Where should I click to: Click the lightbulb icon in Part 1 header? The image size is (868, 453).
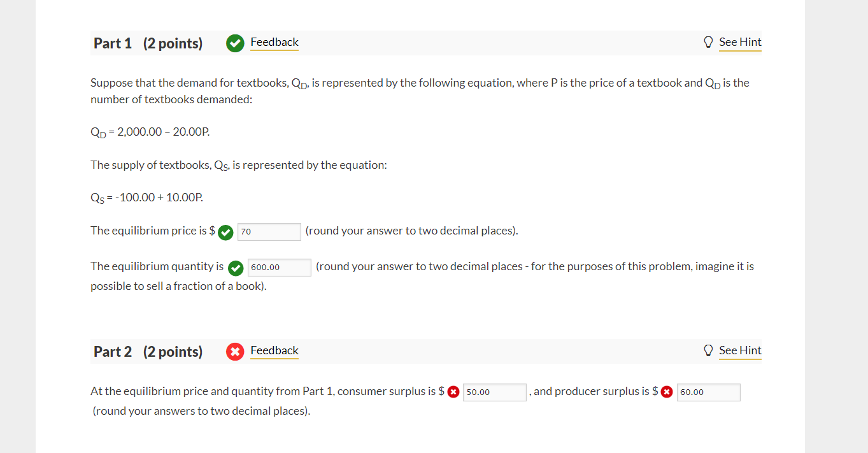pos(708,41)
